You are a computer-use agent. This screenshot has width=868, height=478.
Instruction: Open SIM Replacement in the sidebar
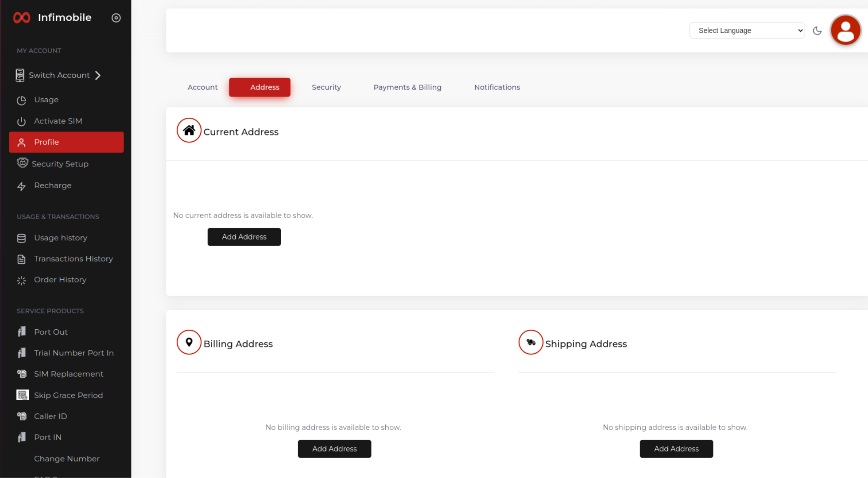68,374
